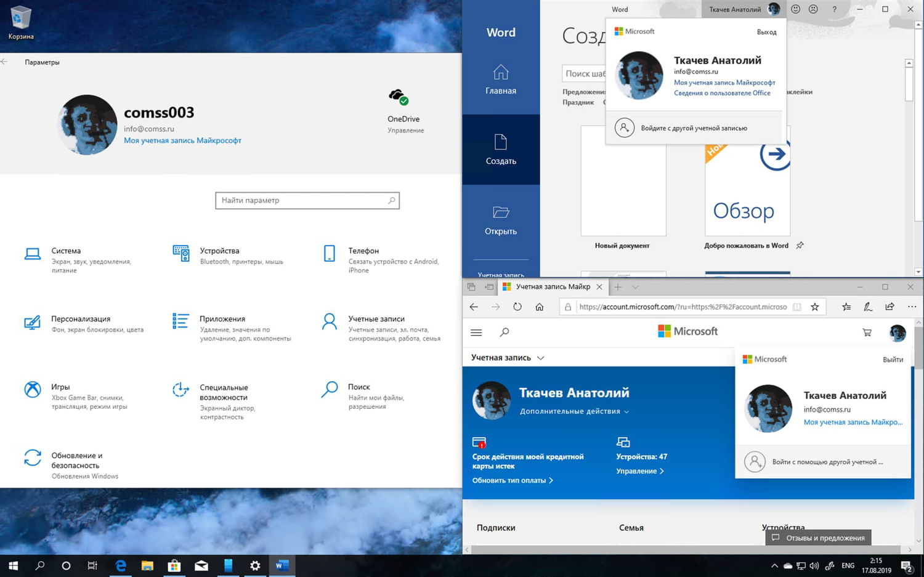Click the Edge back arrow
Viewport: 924px width, 577px height.
coord(474,307)
